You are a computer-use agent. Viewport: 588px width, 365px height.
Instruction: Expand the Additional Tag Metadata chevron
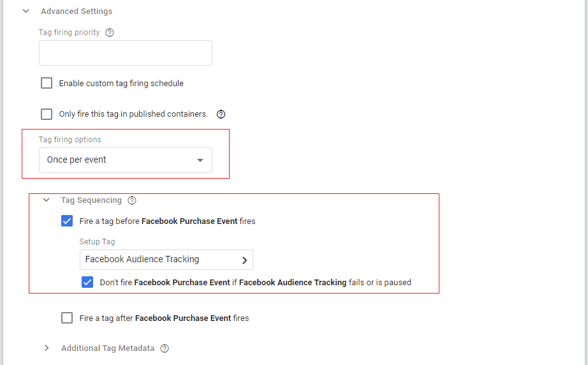coord(47,348)
